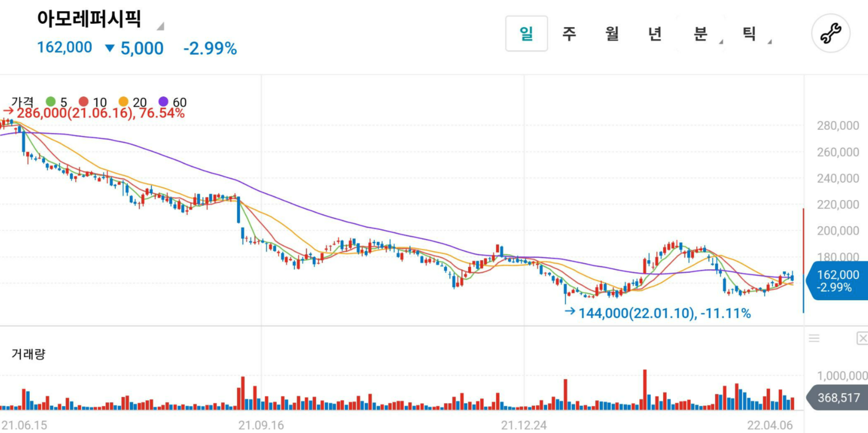The width and height of the screenshot is (868, 433).
Task: Switch to the 주 (weekly) tab
Action: [569, 33]
